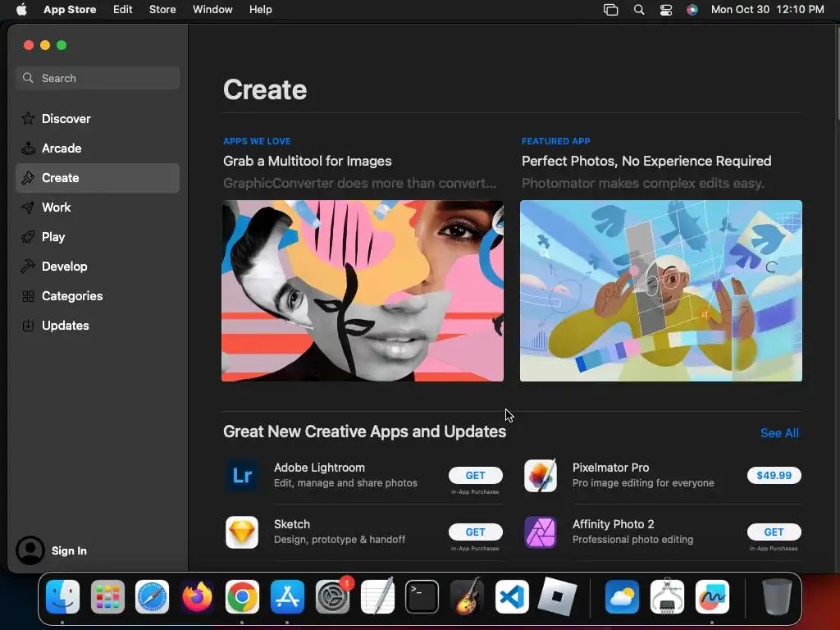
Task: Open Spotlight search in menu bar
Action: coord(638,9)
